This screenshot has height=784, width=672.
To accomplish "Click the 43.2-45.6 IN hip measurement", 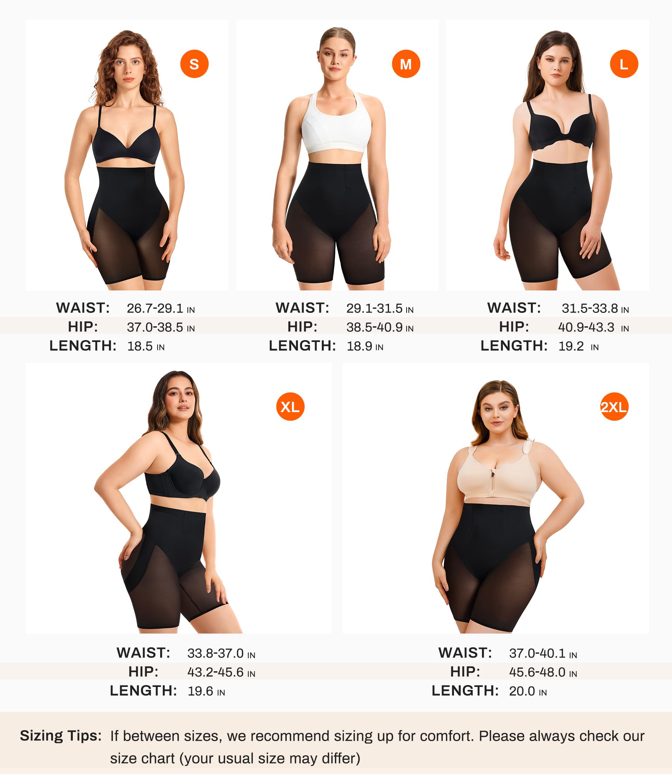I will pos(221,672).
